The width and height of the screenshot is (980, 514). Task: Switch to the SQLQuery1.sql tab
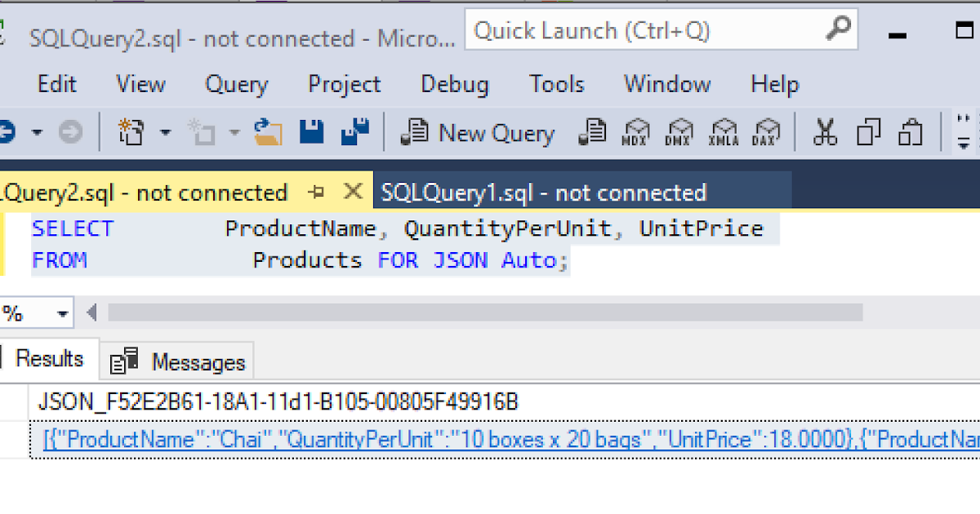coord(543,193)
